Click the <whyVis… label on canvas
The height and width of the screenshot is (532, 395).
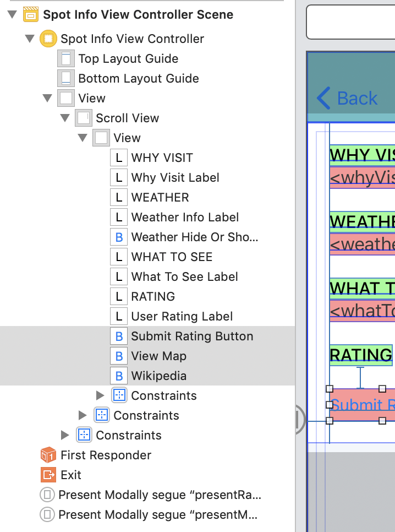[x=362, y=177]
